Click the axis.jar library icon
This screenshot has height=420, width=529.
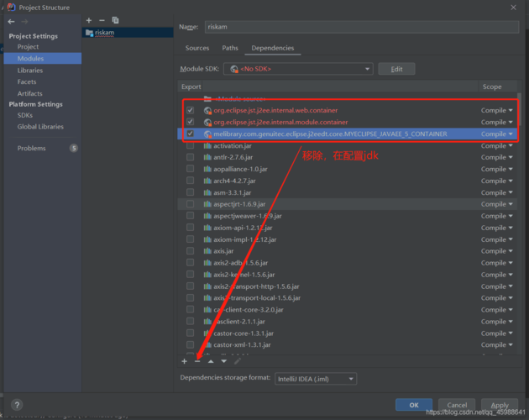pos(207,251)
